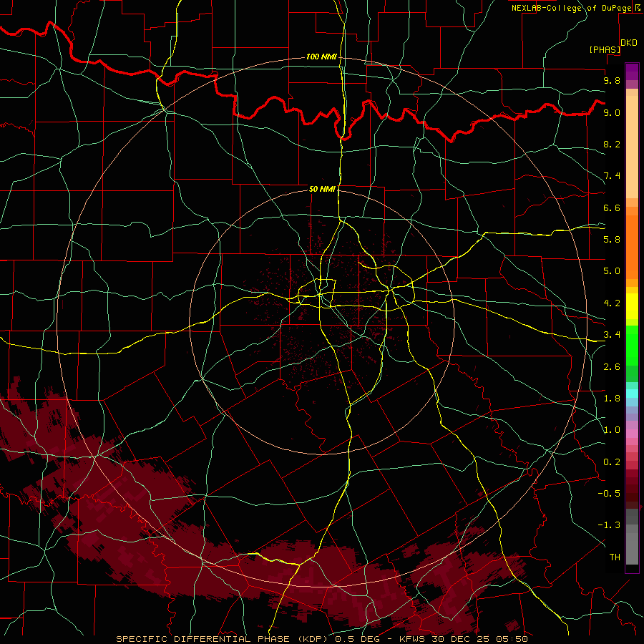Click the "50 NMI" range ring label

(x=322, y=189)
